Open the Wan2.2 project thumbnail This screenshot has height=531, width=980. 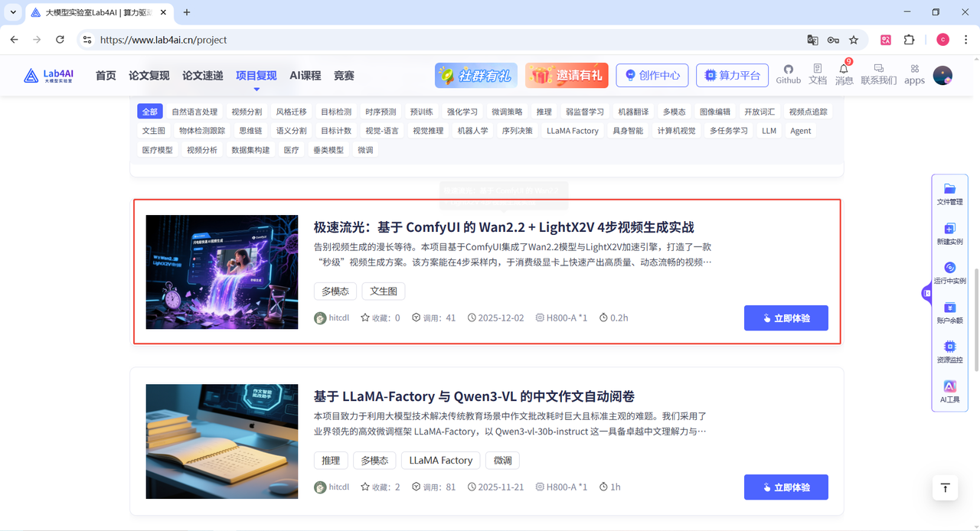pyautogui.click(x=222, y=272)
